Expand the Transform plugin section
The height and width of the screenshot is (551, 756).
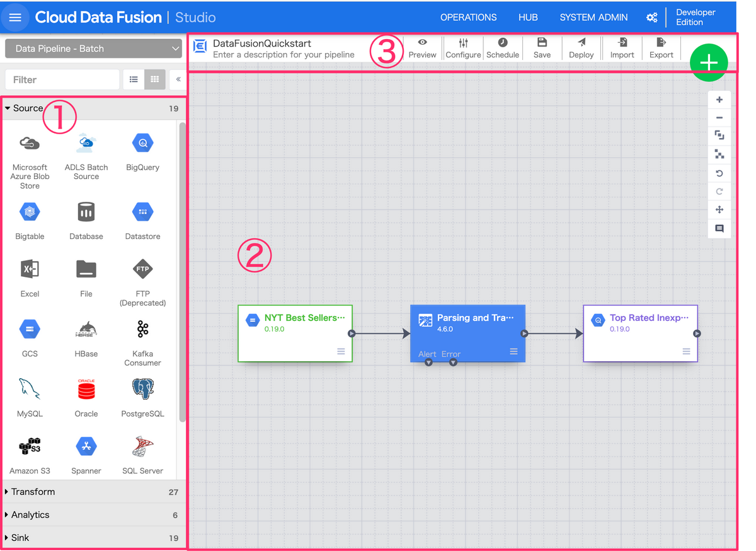pyautogui.click(x=93, y=492)
